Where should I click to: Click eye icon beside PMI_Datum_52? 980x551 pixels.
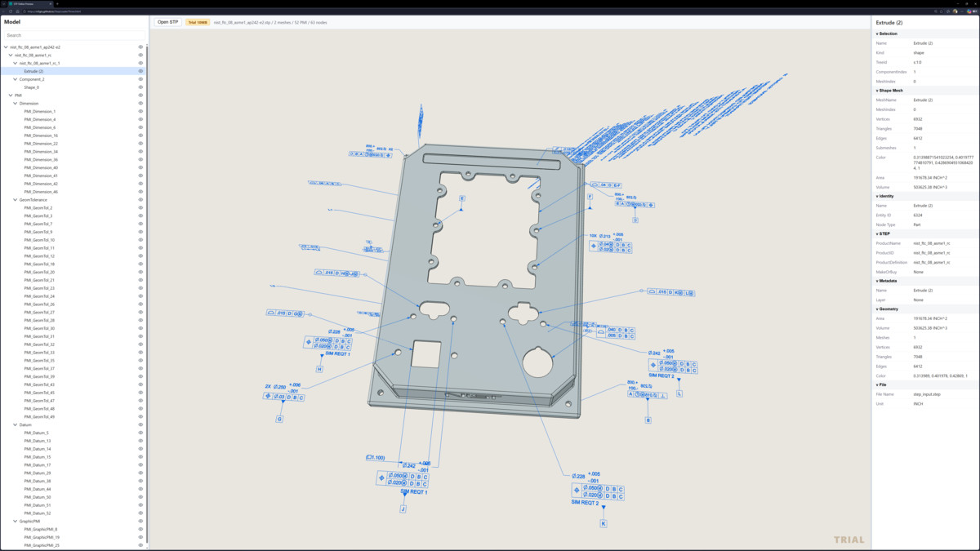[140, 513]
